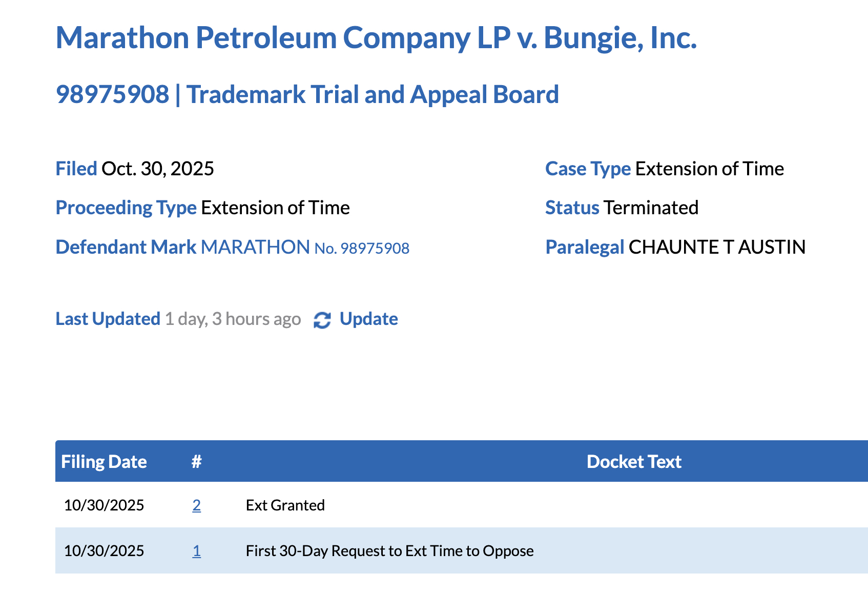This screenshot has height=614, width=868.
Task: Click the Trademark Trial and Appeal Board subheading
Action: [372, 94]
